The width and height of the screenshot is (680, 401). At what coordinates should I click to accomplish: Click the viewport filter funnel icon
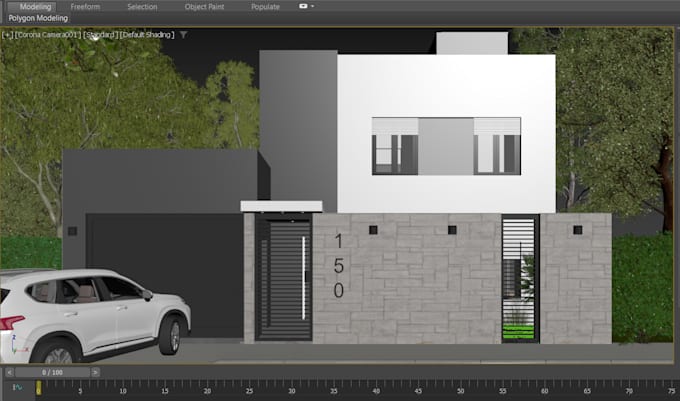tap(183, 35)
